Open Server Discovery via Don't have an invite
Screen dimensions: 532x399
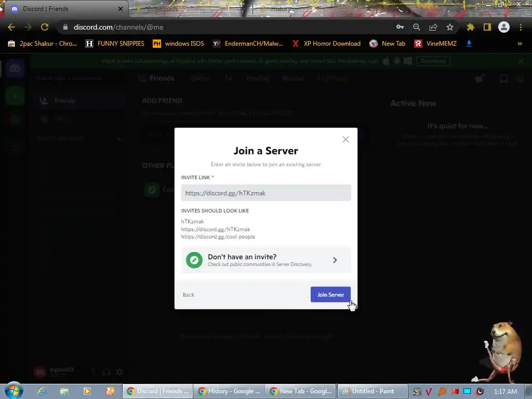(x=266, y=260)
